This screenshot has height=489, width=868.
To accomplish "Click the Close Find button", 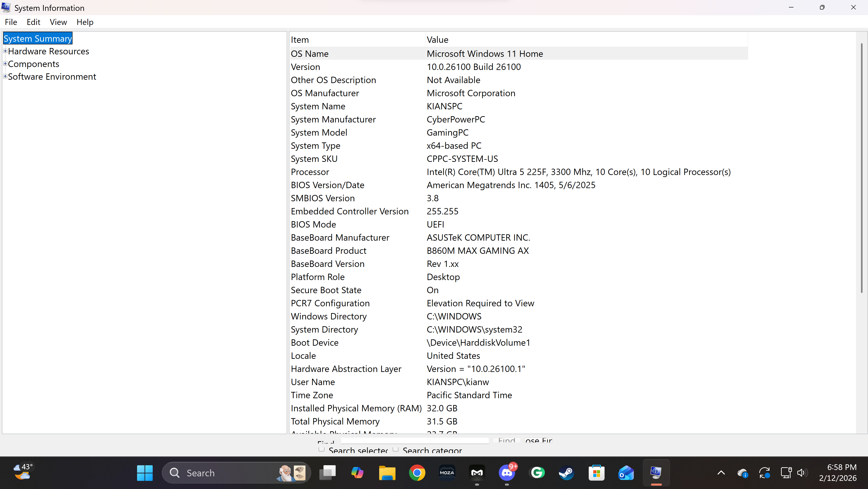I will point(538,441).
